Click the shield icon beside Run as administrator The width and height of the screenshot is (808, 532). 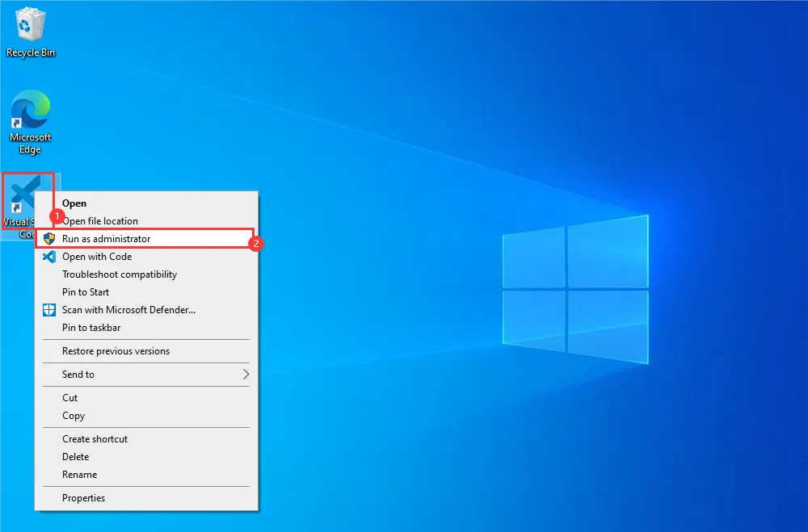(48, 239)
